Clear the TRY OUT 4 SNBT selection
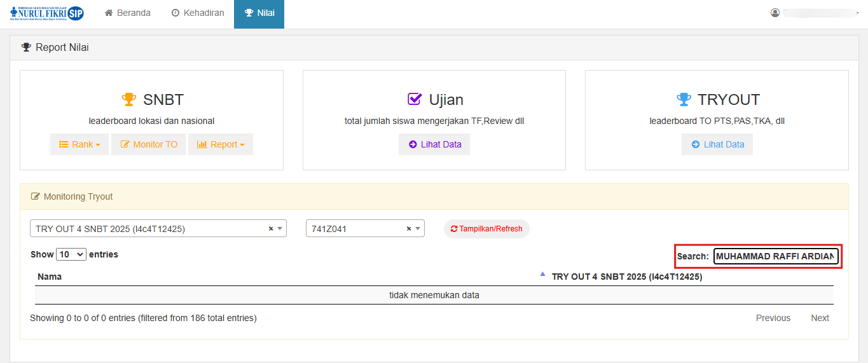Image resolution: width=868 pixels, height=363 pixels. pos(271,229)
